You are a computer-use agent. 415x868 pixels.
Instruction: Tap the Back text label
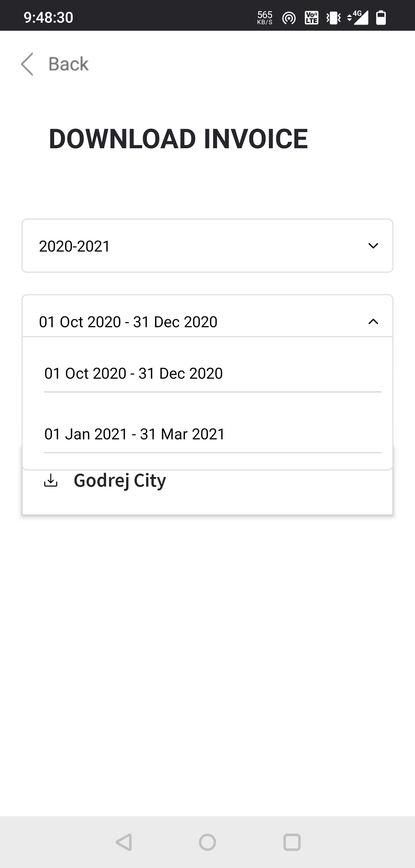point(68,64)
